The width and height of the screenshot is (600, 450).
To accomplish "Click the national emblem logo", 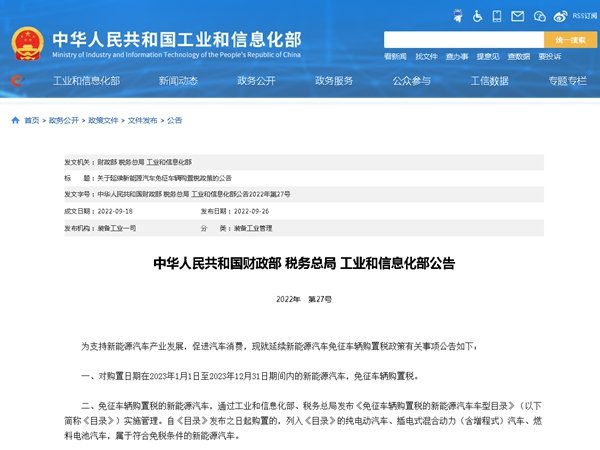I will (27, 44).
